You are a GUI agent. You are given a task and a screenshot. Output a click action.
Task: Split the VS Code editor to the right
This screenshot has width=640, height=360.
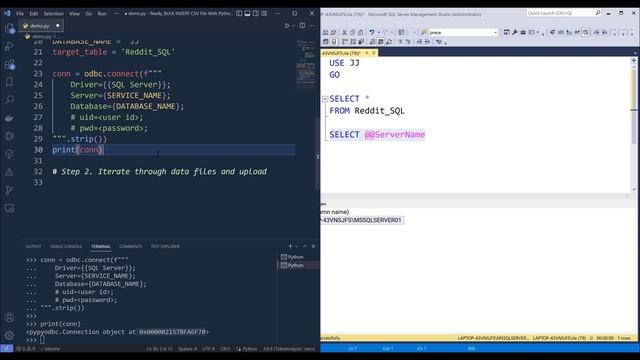[302, 25]
